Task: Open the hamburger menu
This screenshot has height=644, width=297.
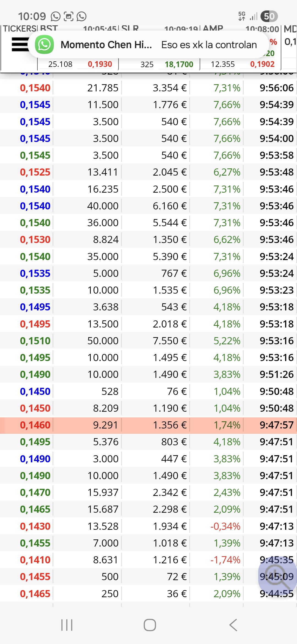Action: point(20,44)
